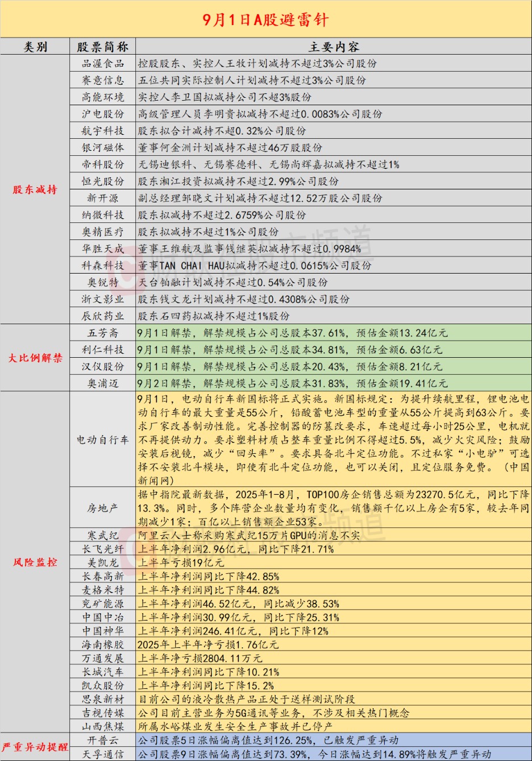
Task: Click stock name 高能环境
Action: pyautogui.click(x=103, y=97)
